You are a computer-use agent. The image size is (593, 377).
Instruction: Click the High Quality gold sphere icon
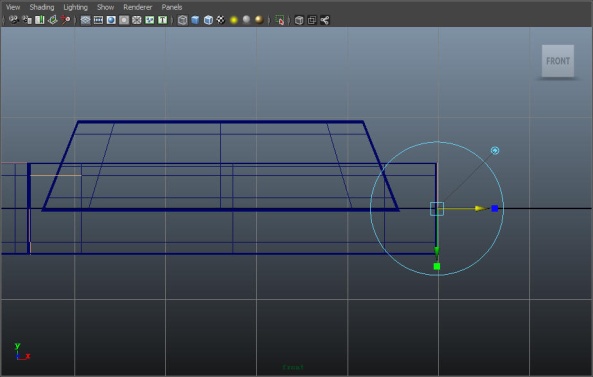pyautogui.click(x=259, y=20)
